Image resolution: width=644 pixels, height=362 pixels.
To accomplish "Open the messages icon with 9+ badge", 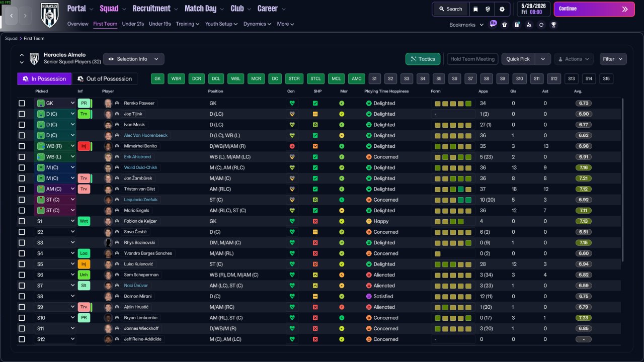I will click(x=493, y=24).
